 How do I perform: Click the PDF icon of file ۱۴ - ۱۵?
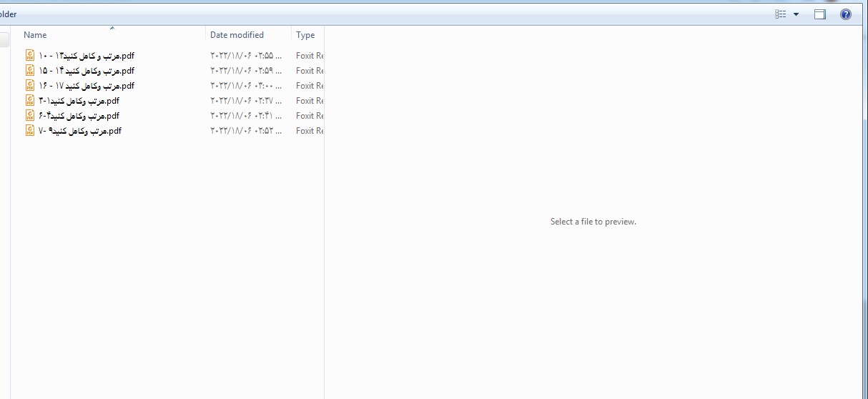(30, 70)
